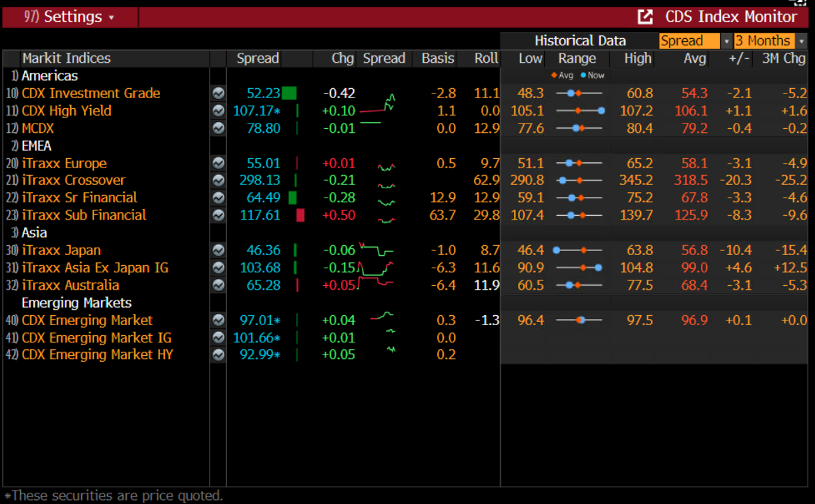Image resolution: width=815 pixels, height=504 pixels.
Task: Open the Settings dropdown menu
Action: [x=70, y=17]
